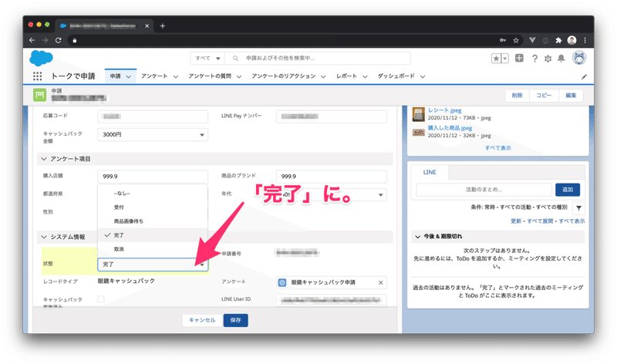Viewport: 617px width, 364px height.
Task: Open the notifications bell icon
Action: pos(561,59)
